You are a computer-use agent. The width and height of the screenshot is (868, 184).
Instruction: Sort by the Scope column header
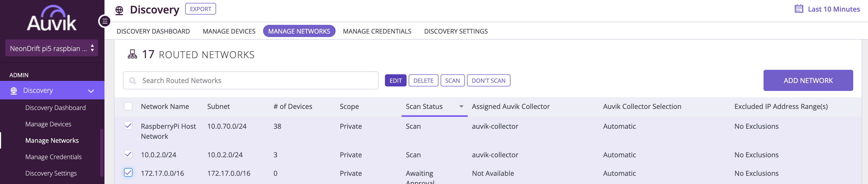pyautogui.click(x=349, y=106)
